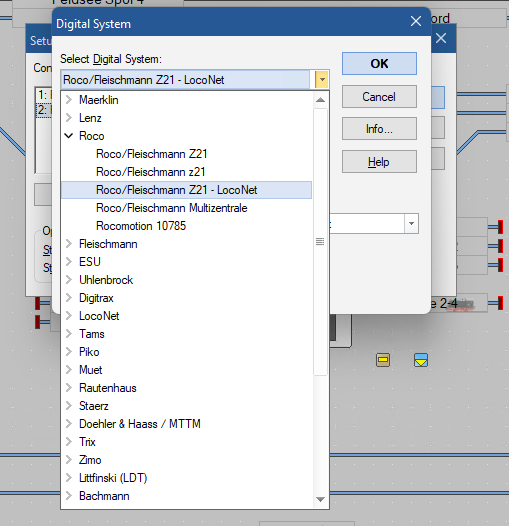
Task: Close the Digital System dialog
Action: (416, 21)
